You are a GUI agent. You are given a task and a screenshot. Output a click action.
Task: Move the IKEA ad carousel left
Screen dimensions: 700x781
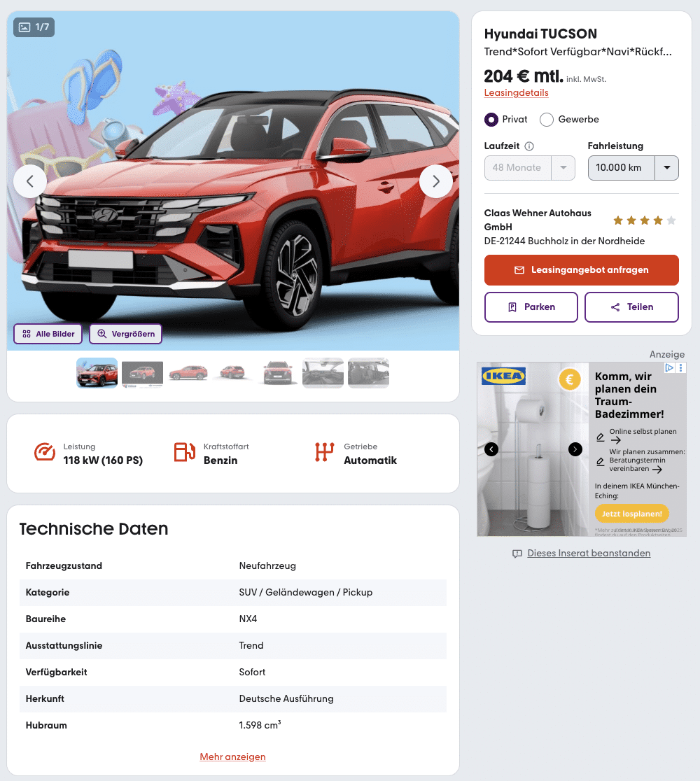click(491, 449)
